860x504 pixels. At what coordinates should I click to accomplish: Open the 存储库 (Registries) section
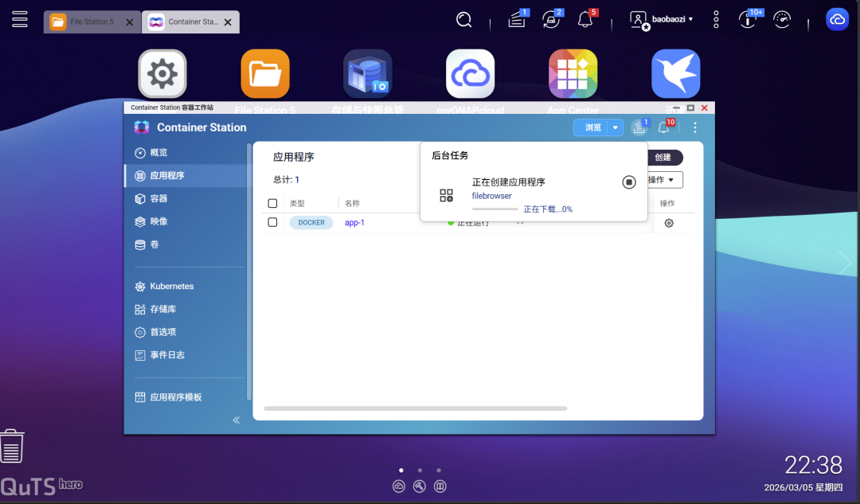[x=165, y=309]
